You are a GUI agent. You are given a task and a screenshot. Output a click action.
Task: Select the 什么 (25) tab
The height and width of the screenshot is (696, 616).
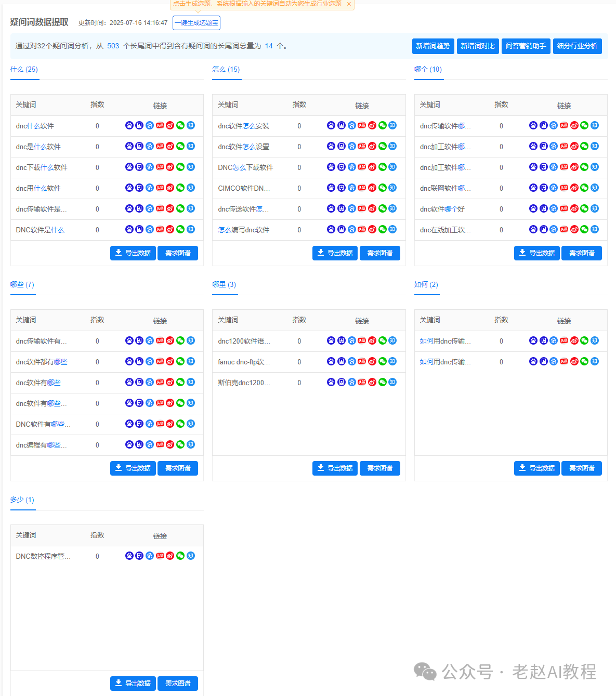pos(24,69)
